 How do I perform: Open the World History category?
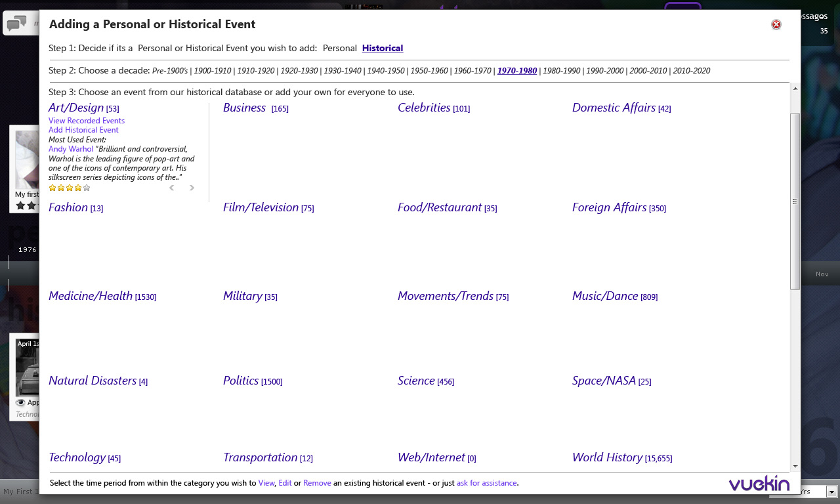point(607,457)
